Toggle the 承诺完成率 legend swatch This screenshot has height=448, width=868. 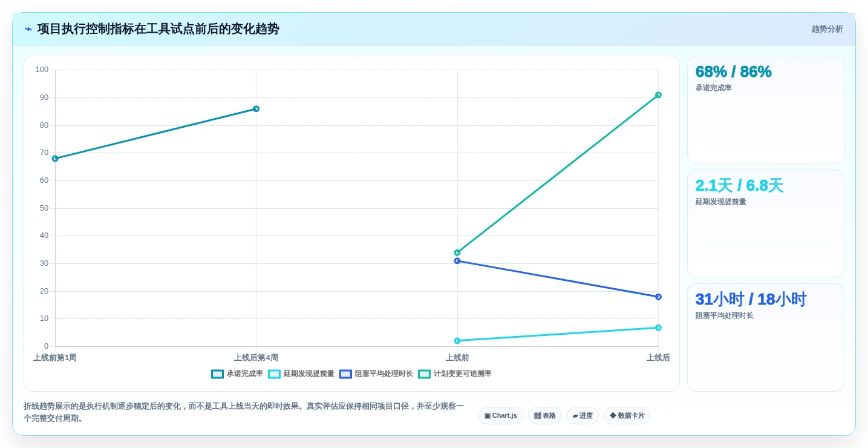[217, 374]
